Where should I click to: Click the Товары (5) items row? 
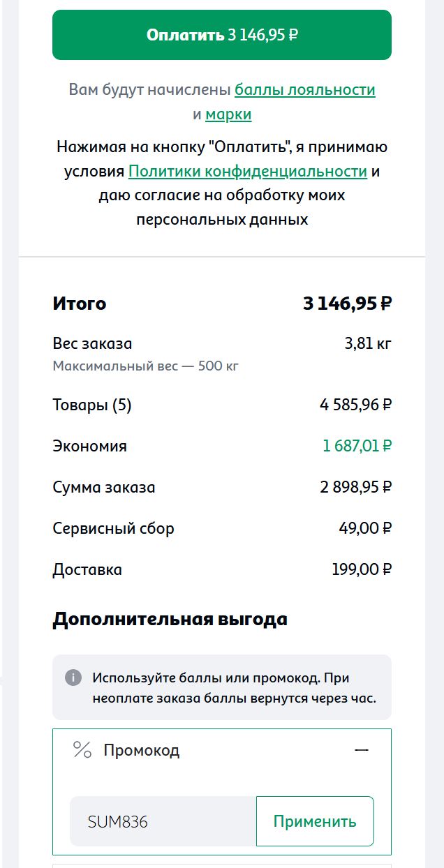92,405
